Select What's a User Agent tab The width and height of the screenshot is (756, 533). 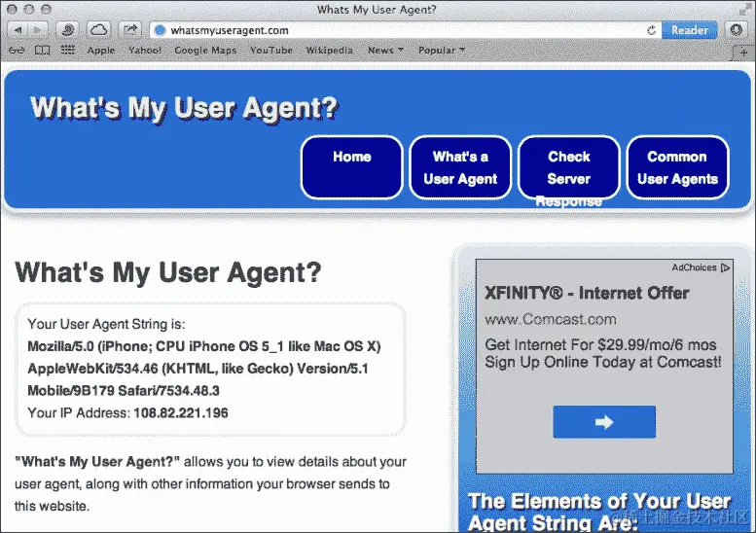coord(460,167)
